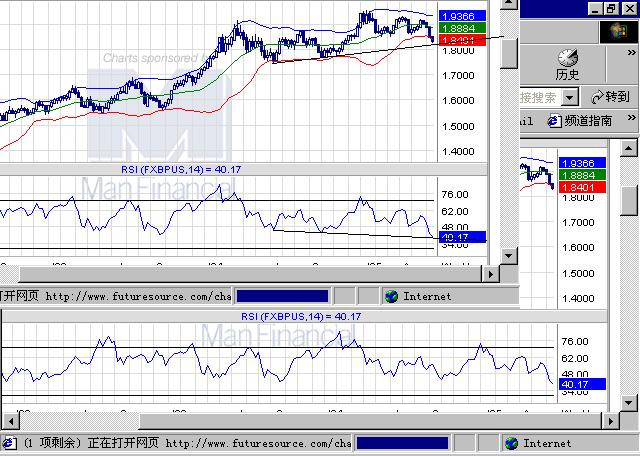Click the 1.7000 price axis value in front chart
This screenshot has height=456, width=640.
point(458,76)
